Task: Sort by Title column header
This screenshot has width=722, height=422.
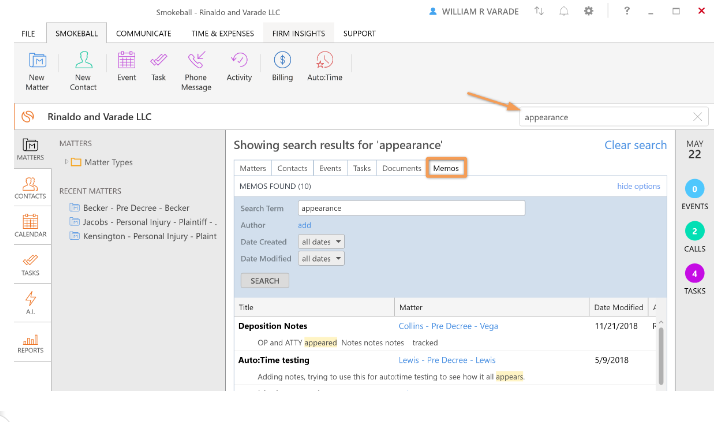Action: [x=314, y=307]
